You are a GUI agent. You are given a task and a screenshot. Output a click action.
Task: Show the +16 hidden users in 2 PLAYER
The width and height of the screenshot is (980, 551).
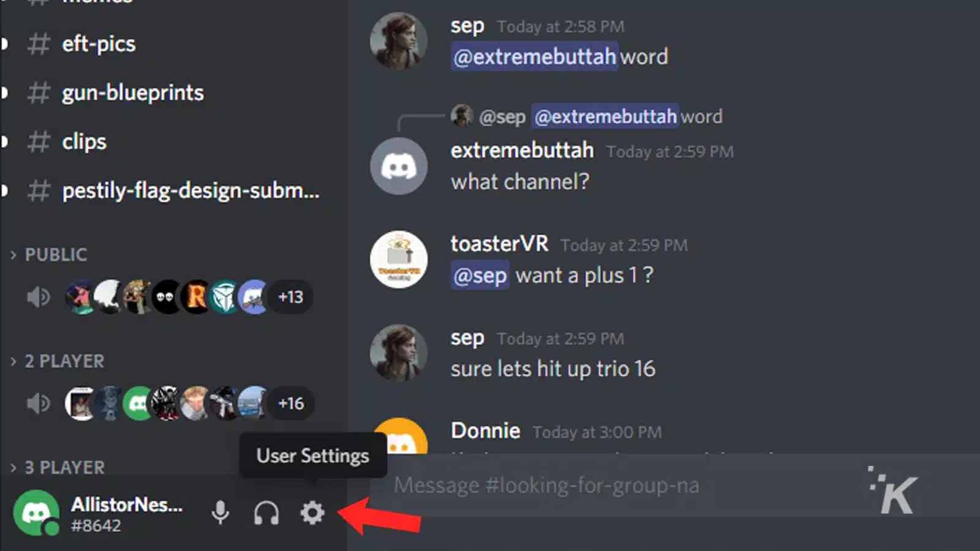pos(291,403)
